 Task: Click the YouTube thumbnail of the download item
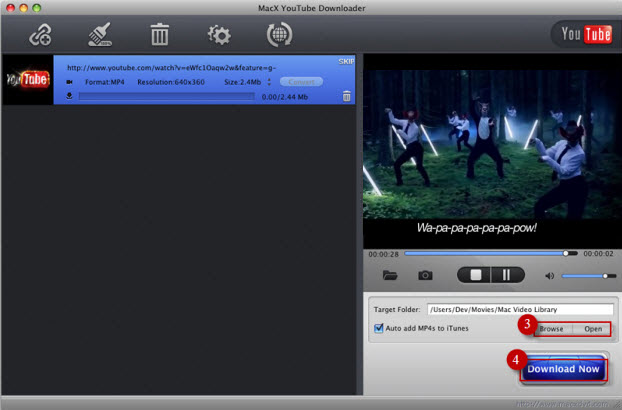click(x=28, y=80)
